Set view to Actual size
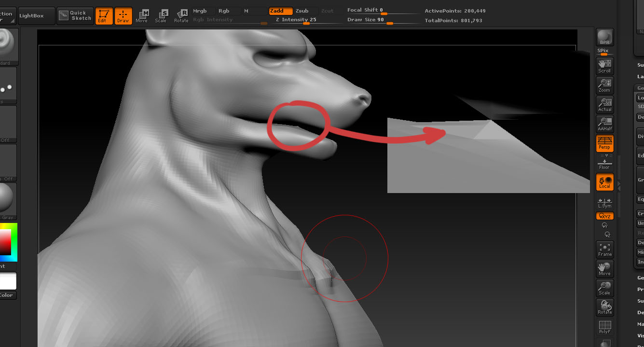Viewport: 644px width, 347px height. pos(604,104)
